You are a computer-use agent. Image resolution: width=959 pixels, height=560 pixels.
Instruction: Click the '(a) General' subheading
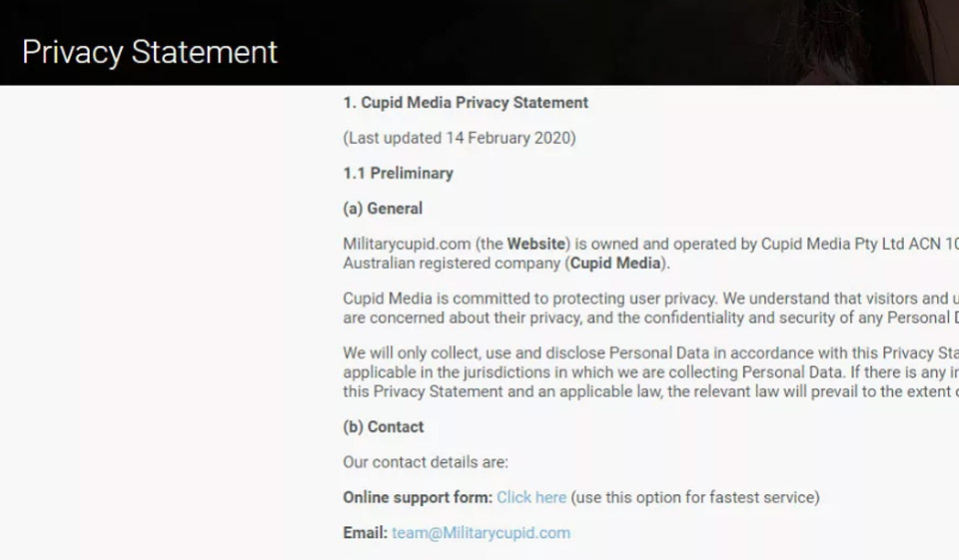point(383,209)
